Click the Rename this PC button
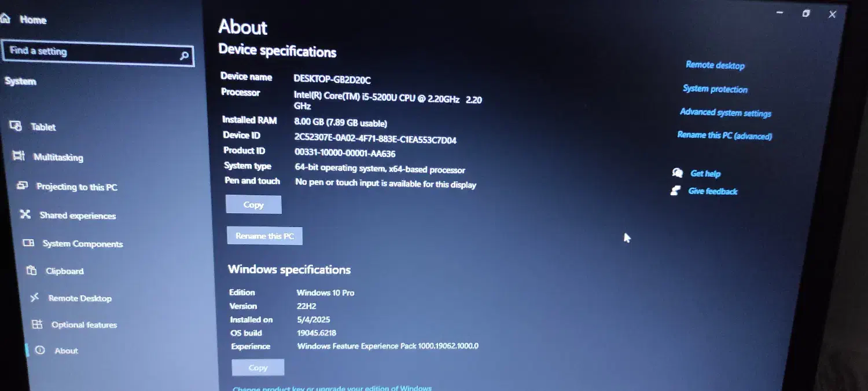868x391 pixels. coord(264,236)
